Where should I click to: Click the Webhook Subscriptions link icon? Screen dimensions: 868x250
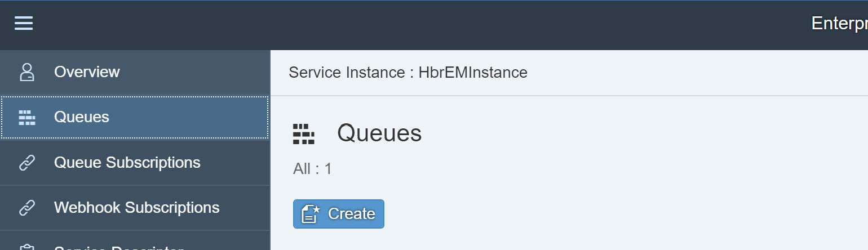[26, 208]
